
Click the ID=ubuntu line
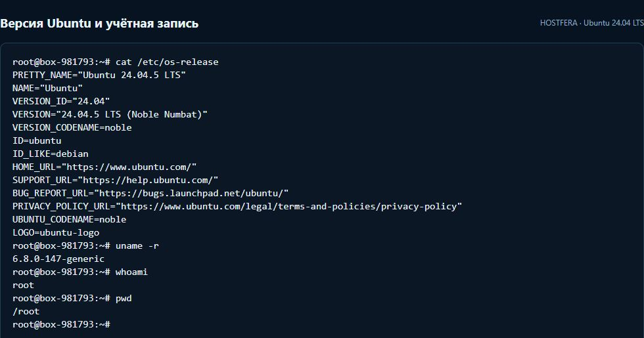click(x=37, y=140)
